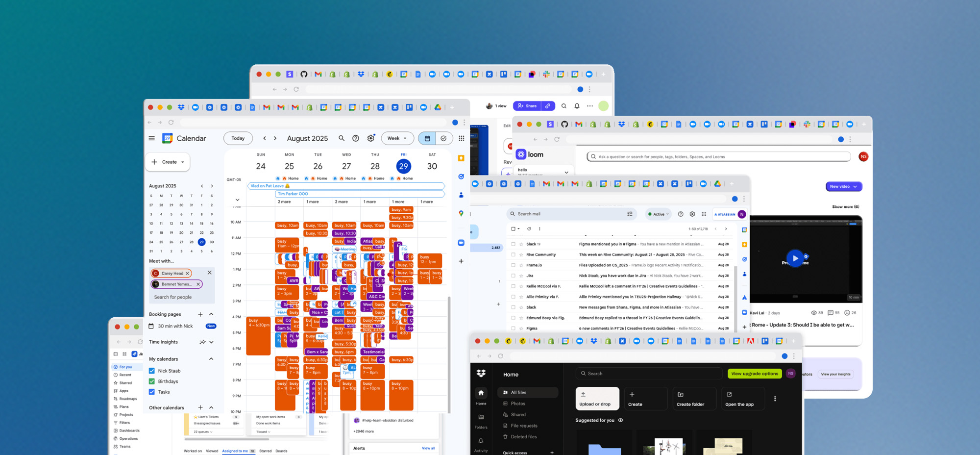The height and width of the screenshot is (455, 980).
Task: Select Friday 29 in the week header
Action: tap(404, 166)
